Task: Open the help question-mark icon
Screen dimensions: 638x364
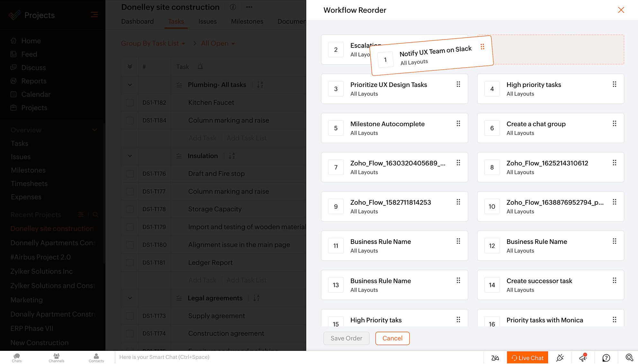Action: click(x=606, y=357)
